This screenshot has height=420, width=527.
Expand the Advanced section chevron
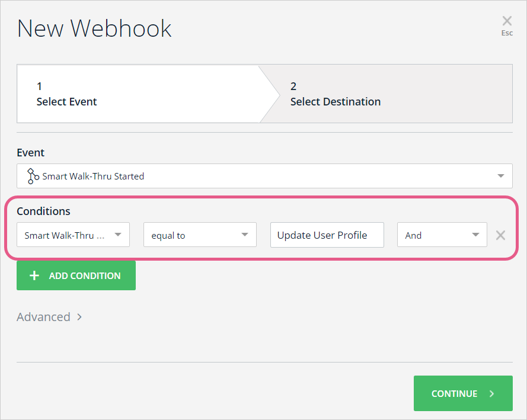(79, 317)
